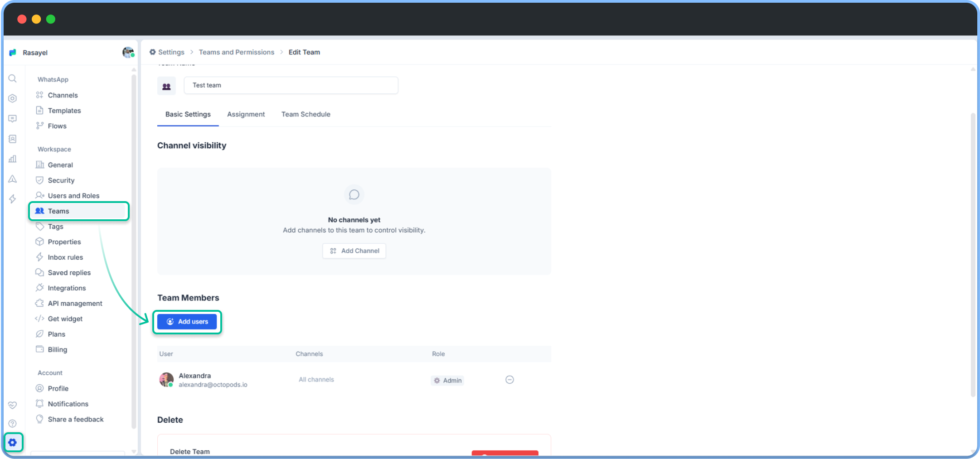
Task: Open the health status heart icon
Action: (x=13, y=405)
